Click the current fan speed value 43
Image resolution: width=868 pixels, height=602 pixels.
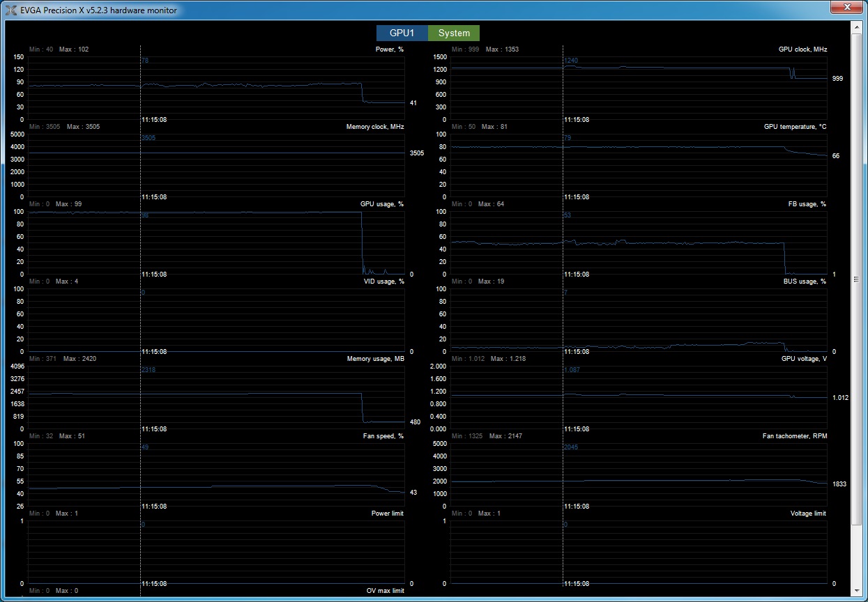click(x=413, y=493)
